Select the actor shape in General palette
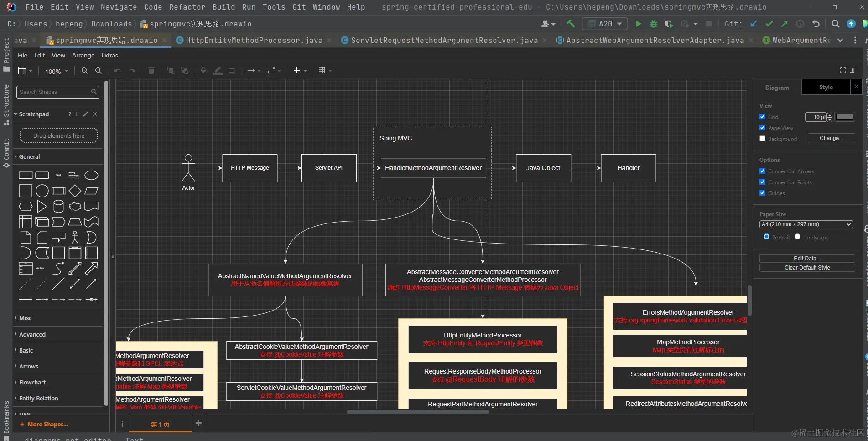 pyautogui.click(x=75, y=237)
